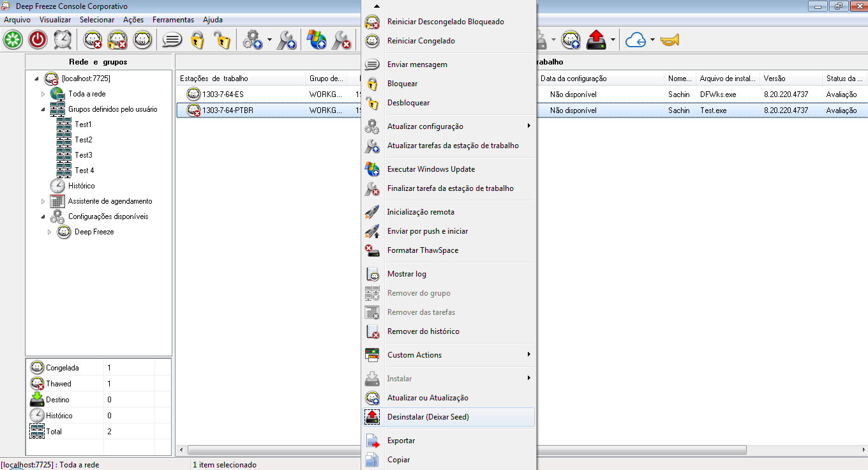This screenshot has height=470, width=868.
Task: Collapse Grupos definidos pelo usuário node
Action: coord(43,109)
